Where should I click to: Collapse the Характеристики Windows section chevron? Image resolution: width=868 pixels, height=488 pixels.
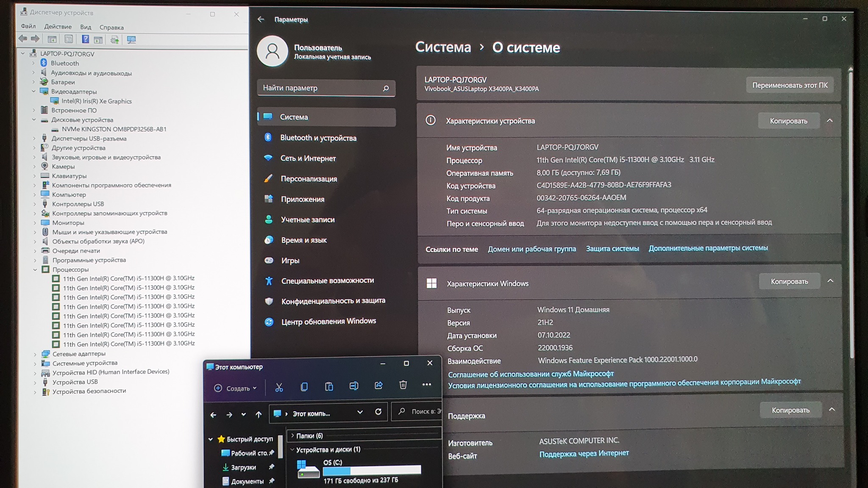point(830,281)
